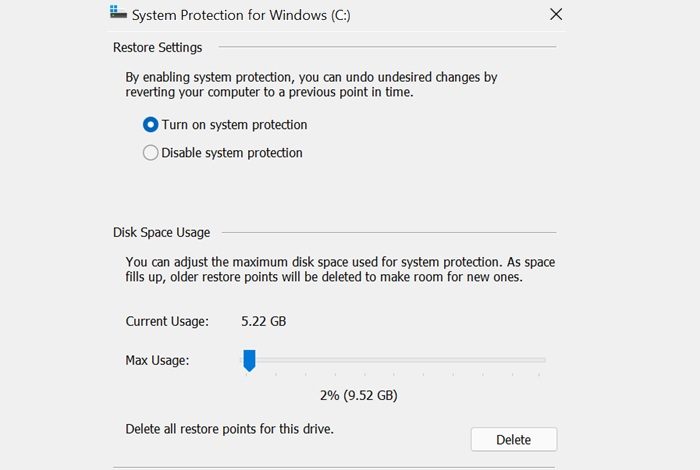Click the "2% (9.52 GB)" value under the slider
700x470 pixels.
358,395
